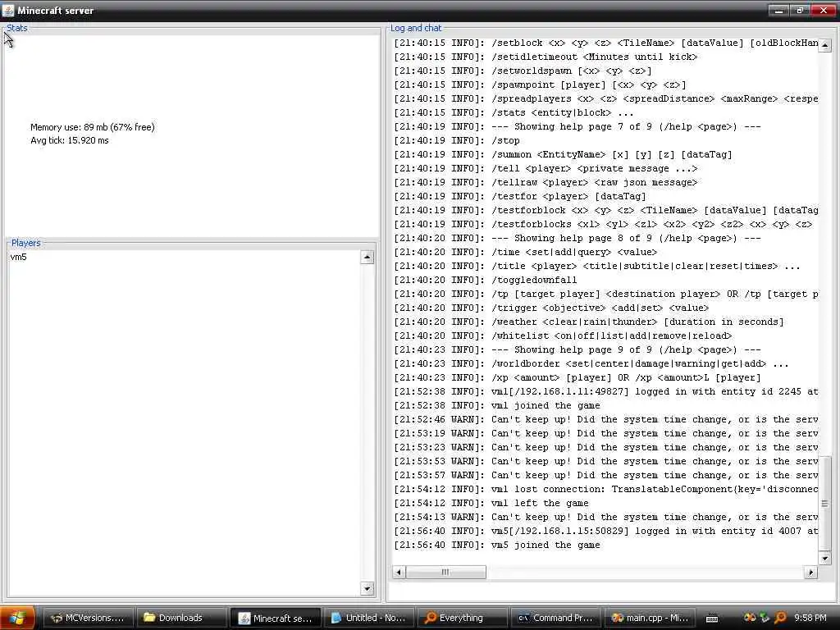Viewport: 840px width, 630px height.
Task: Select player vm5 in Players list
Action: pos(19,257)
